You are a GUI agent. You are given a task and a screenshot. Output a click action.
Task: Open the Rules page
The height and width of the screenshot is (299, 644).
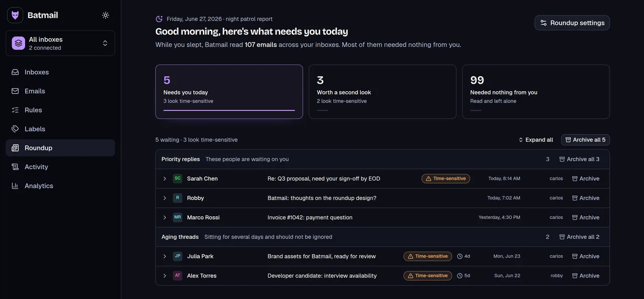[x=60, y=110]
